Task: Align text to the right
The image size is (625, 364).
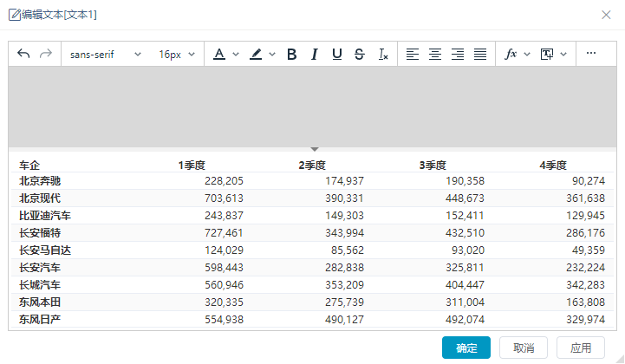Action: pos(457,54)
